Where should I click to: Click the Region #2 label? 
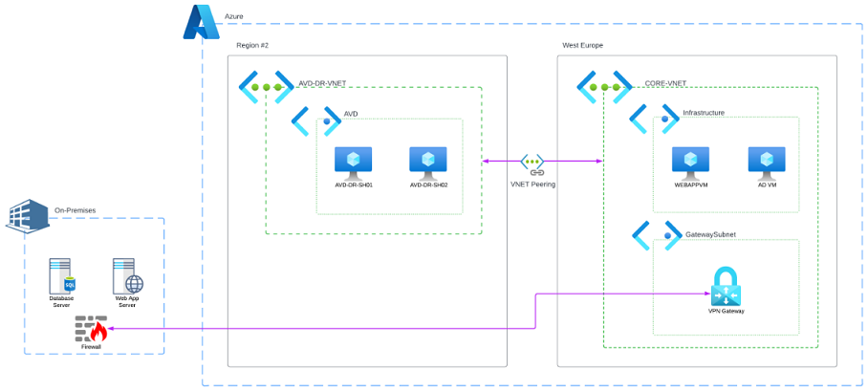pos(252,46)
